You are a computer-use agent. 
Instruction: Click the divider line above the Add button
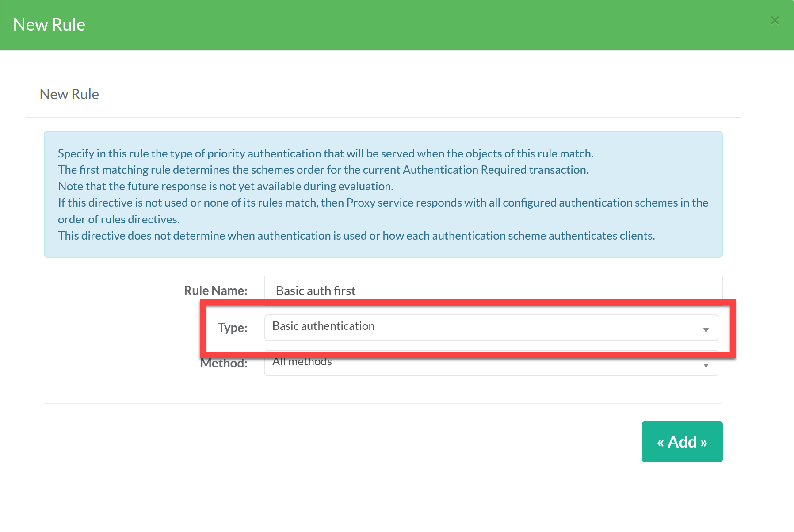coord(382,403)
